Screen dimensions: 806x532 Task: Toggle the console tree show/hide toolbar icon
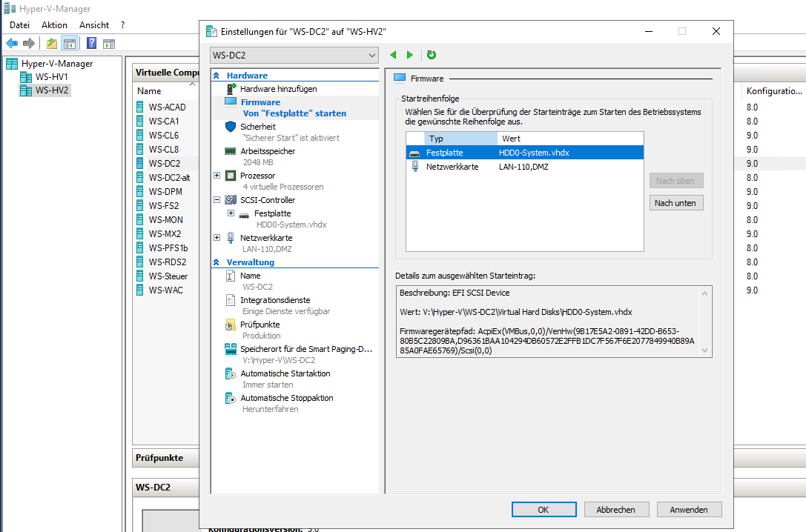tap(70, 44)
